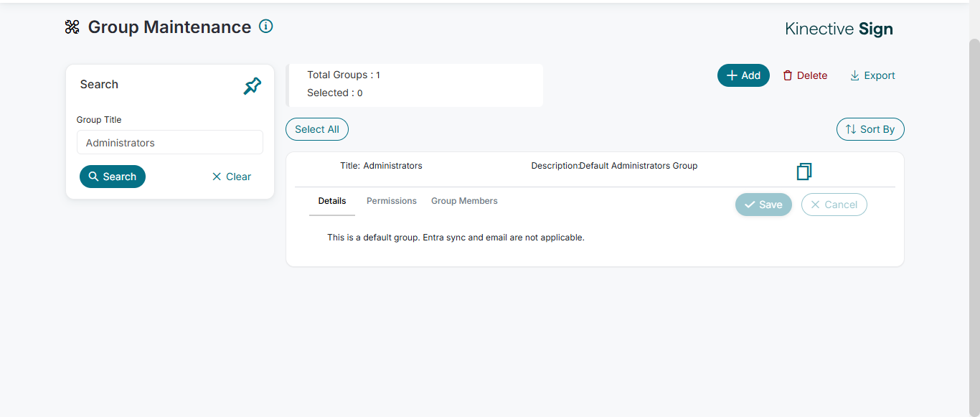Click the Group Maintenance title icon

point(72,27)
